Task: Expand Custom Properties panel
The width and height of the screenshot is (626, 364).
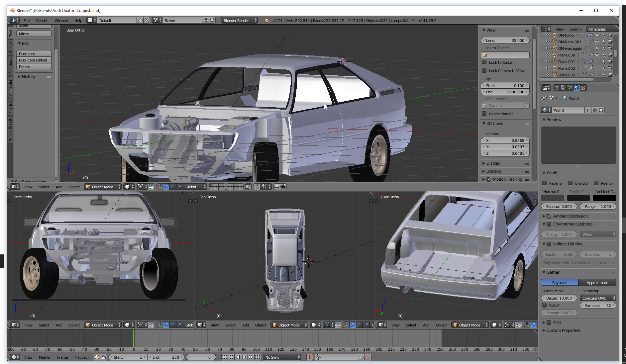Action: coord(563,330)
